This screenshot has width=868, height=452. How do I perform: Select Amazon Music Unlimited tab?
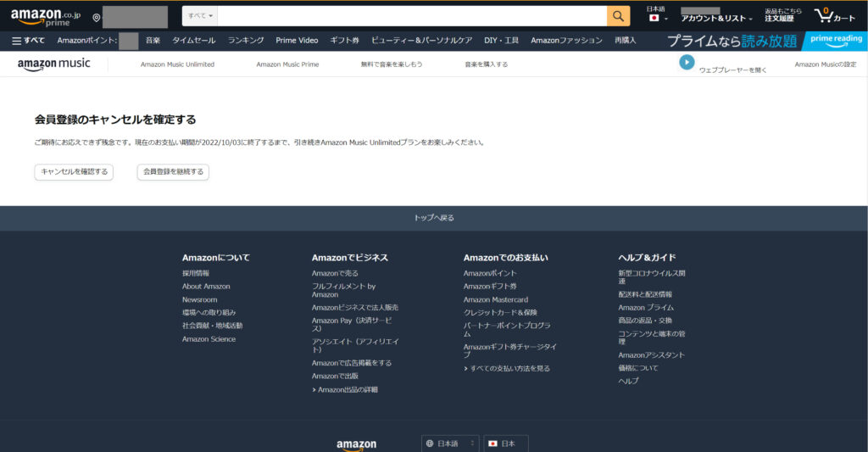[177, 64]
